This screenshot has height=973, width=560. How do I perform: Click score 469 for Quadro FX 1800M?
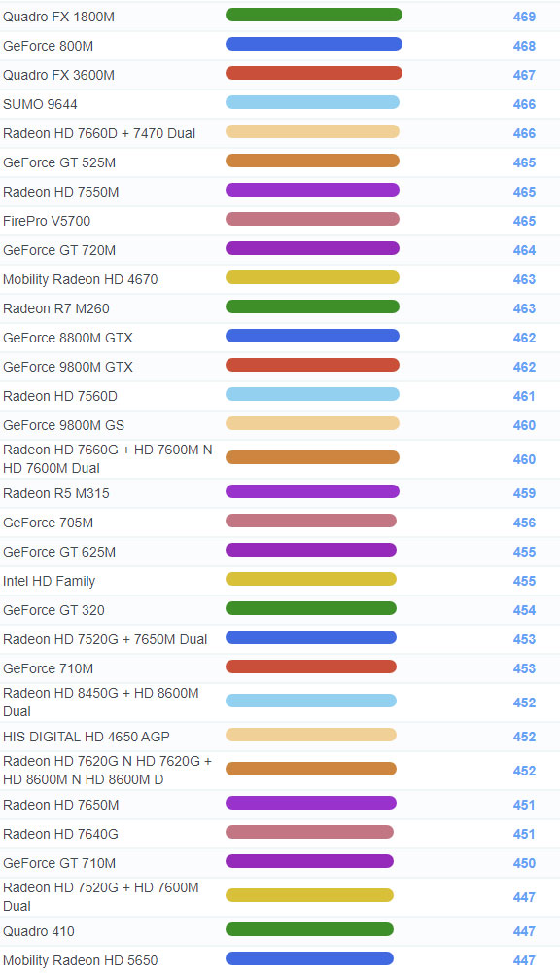click(524, 17)
